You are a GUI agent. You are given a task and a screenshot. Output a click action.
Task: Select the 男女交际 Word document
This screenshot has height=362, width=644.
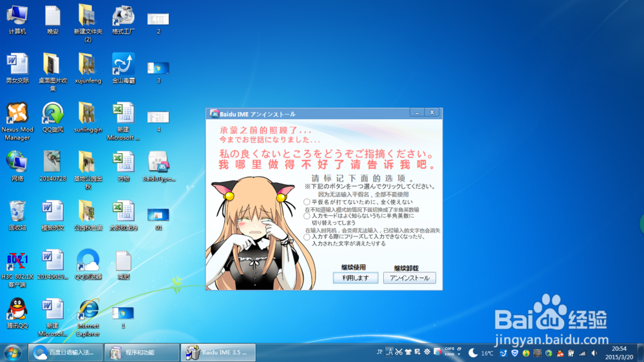pyautogui.click(x=17, y=68)
